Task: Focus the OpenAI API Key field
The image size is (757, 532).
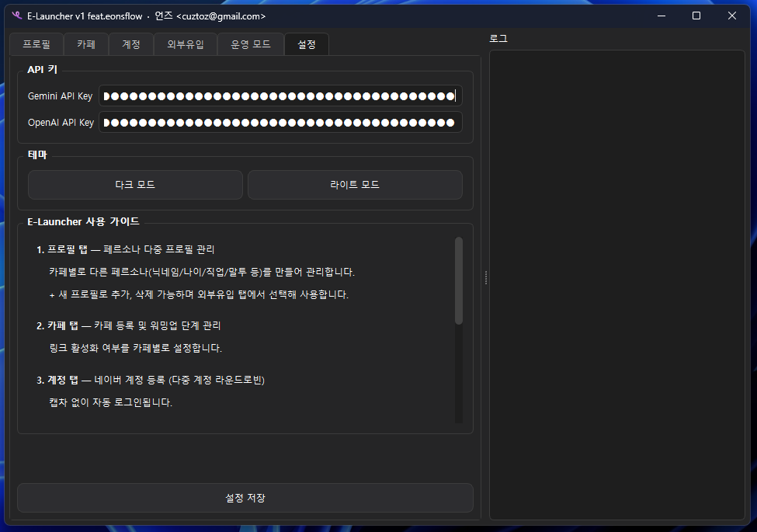Action: [x=280, y=122]
